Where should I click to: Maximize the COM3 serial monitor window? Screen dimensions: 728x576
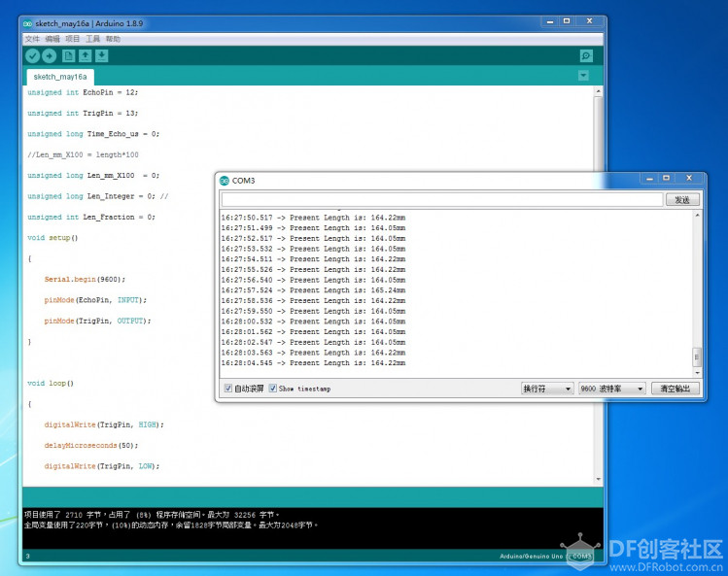pos(666,178)
